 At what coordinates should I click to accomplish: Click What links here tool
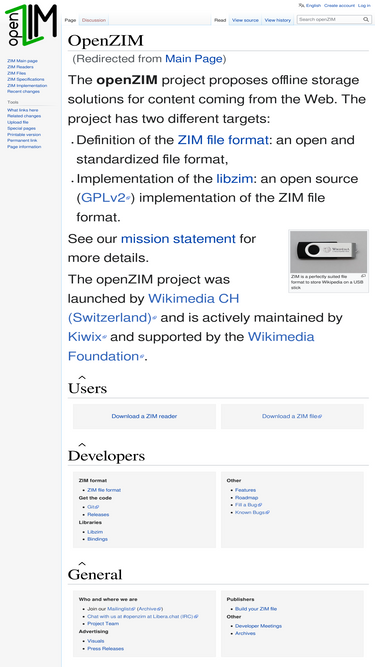click(23, 110)
